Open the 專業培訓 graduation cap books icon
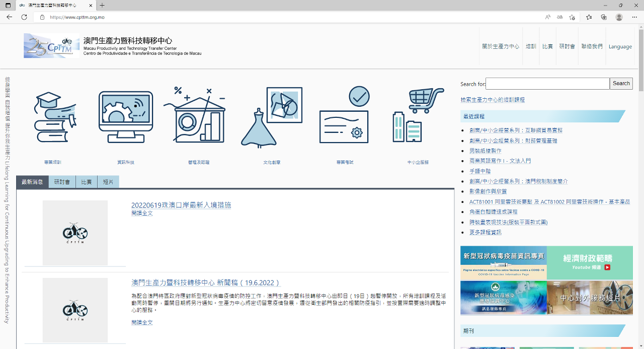Image resolution: width=644 pixels, height=349 pixels. click(x=55, y=118)
